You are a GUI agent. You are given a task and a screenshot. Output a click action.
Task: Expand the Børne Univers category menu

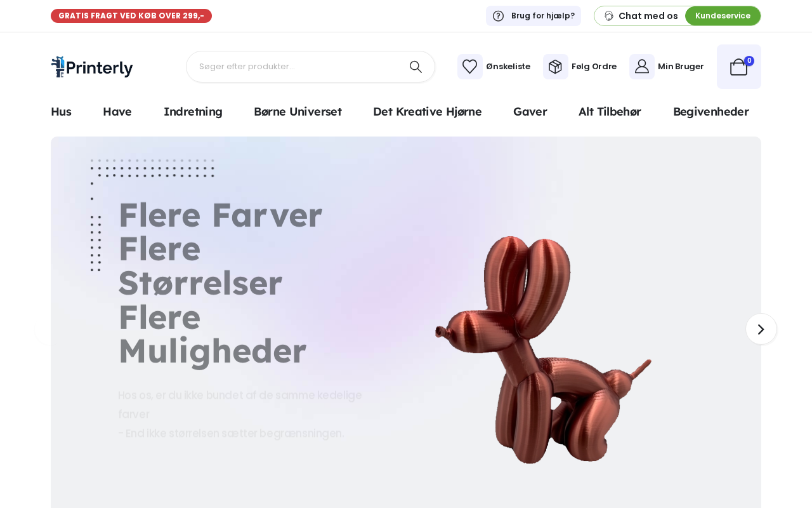point(298,112)
